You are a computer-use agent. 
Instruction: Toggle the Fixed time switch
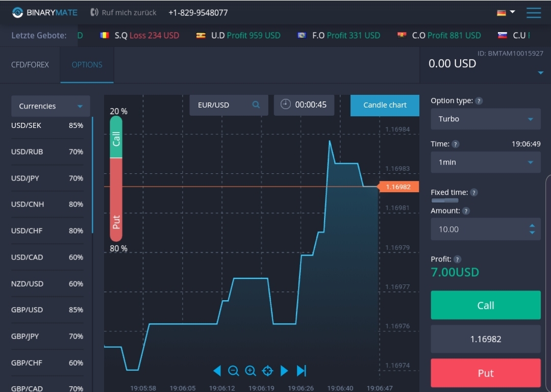[x=445, y=200]
